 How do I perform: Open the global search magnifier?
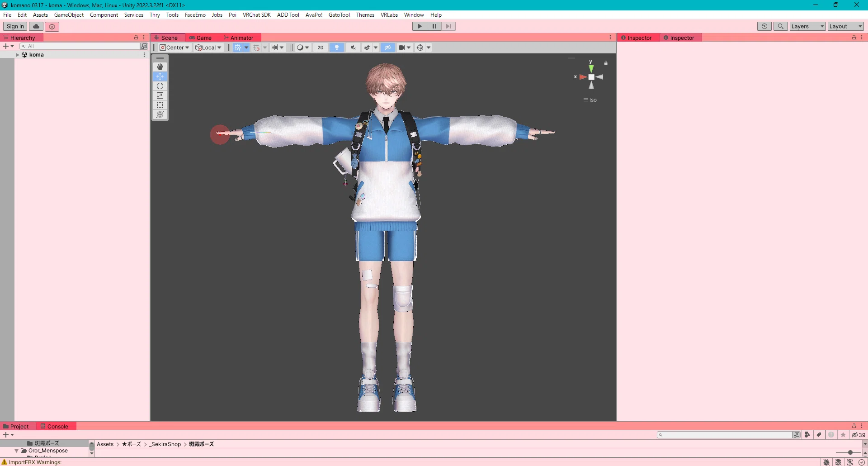pos(781,26)
